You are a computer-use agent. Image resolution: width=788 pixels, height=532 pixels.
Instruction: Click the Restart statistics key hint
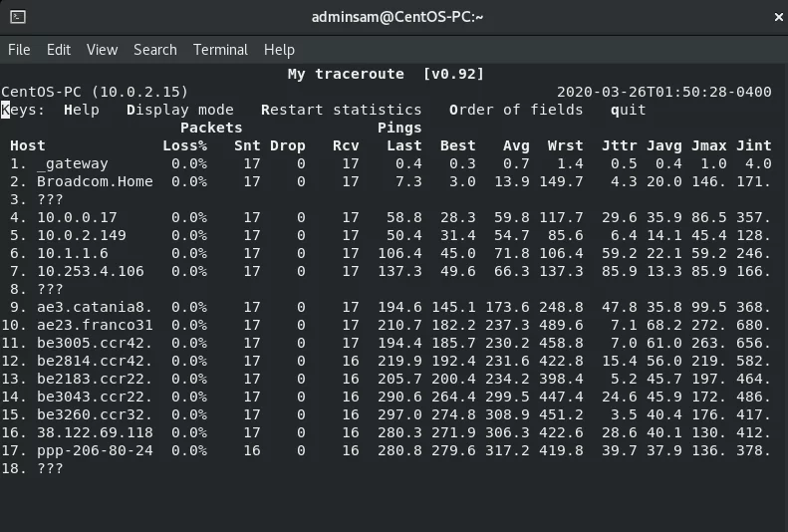[342, 110]
